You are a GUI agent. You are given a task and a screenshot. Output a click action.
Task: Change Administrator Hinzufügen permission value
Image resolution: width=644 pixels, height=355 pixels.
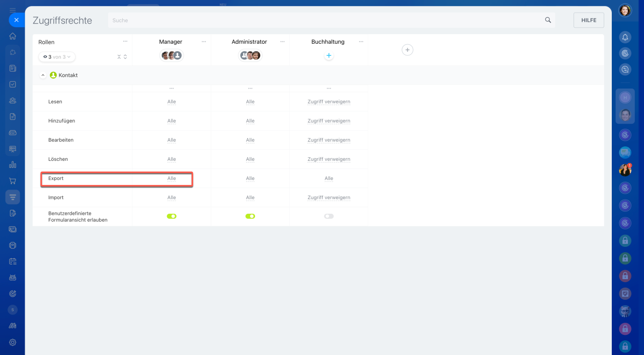tap(250, 121)
